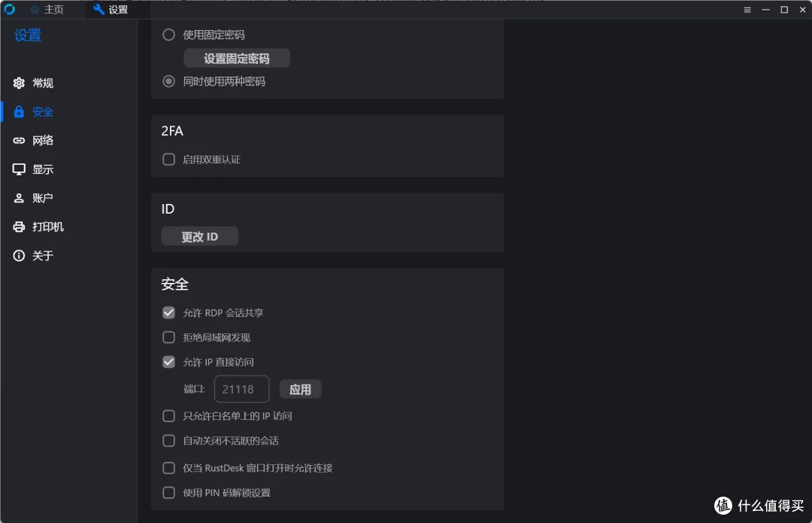Select the lock icon for 安全

click(20, 112)
